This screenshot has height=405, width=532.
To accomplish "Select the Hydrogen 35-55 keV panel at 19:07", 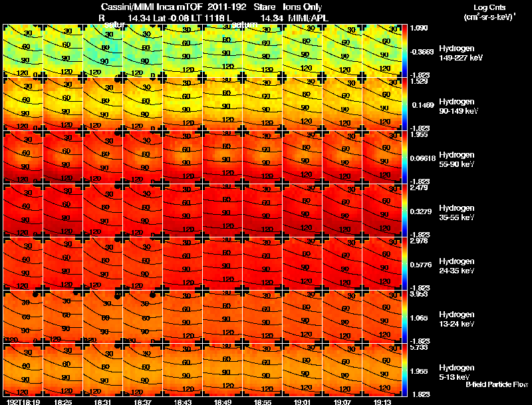I will coord(342,210).
